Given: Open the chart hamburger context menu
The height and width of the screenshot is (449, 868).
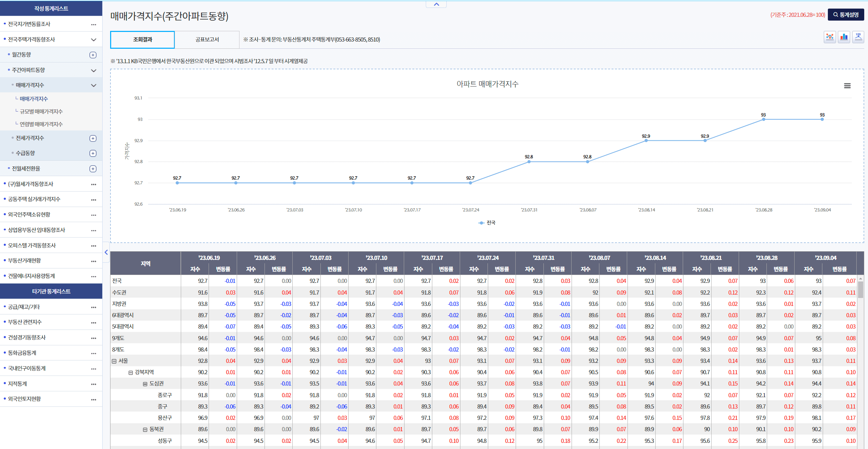Looking at the screenshot, I should tap(847, 86).
